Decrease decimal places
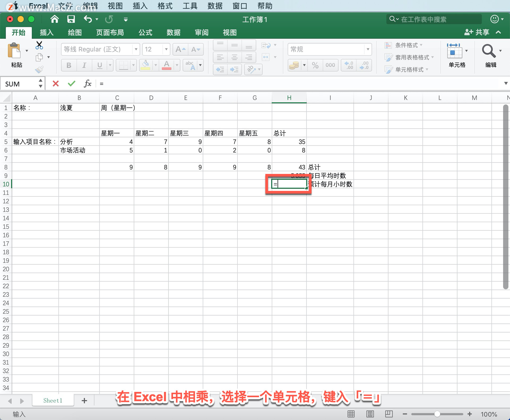 pyautogui.click(x=364, y=65)
